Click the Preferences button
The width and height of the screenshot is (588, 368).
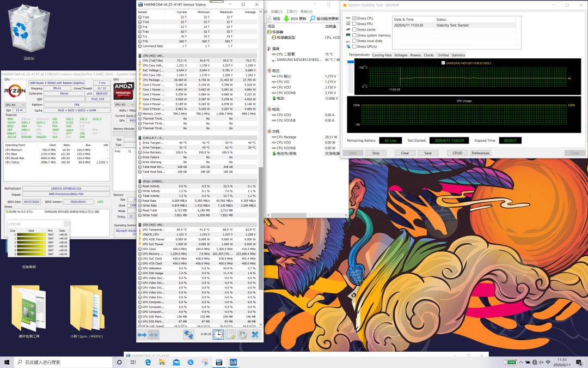[x=480, y=153]
